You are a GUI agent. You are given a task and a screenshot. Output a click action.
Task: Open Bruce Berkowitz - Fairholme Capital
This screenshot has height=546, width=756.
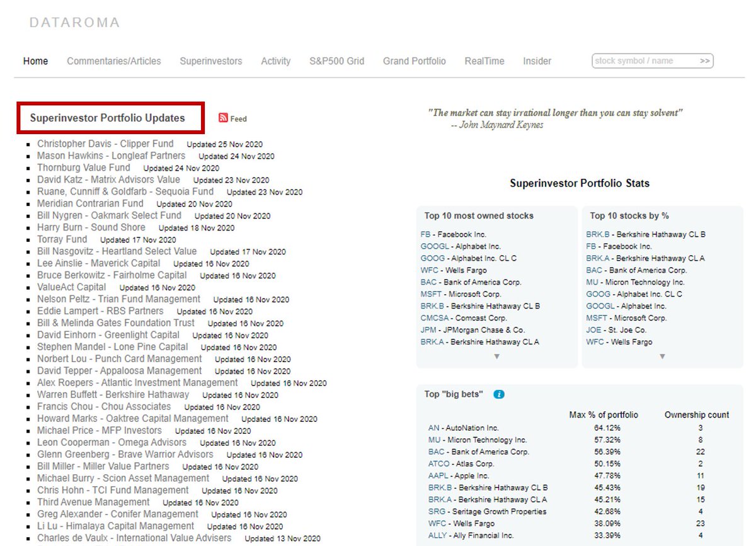(x=112, y=275)
